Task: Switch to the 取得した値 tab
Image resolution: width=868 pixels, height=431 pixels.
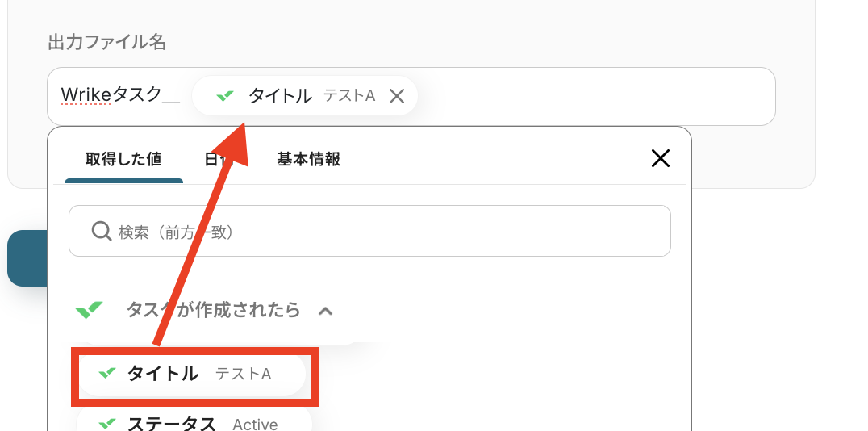Action: point(123,159)
